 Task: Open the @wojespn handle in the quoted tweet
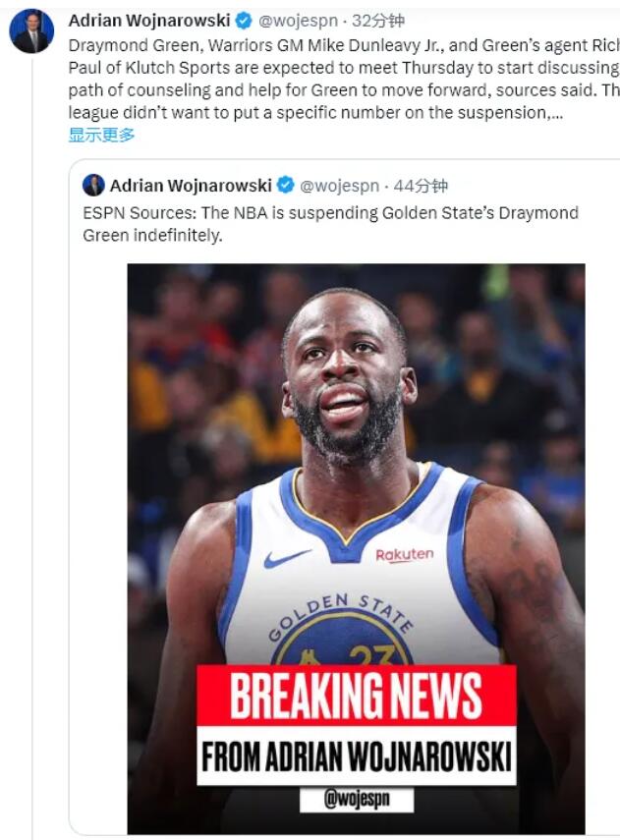(x=339, y=186)
